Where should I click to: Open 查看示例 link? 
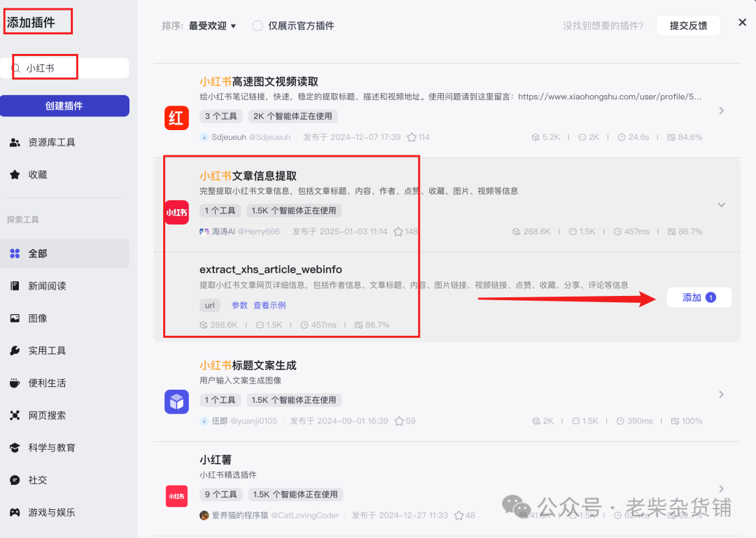pyautogui.click(x=269, y=305)
